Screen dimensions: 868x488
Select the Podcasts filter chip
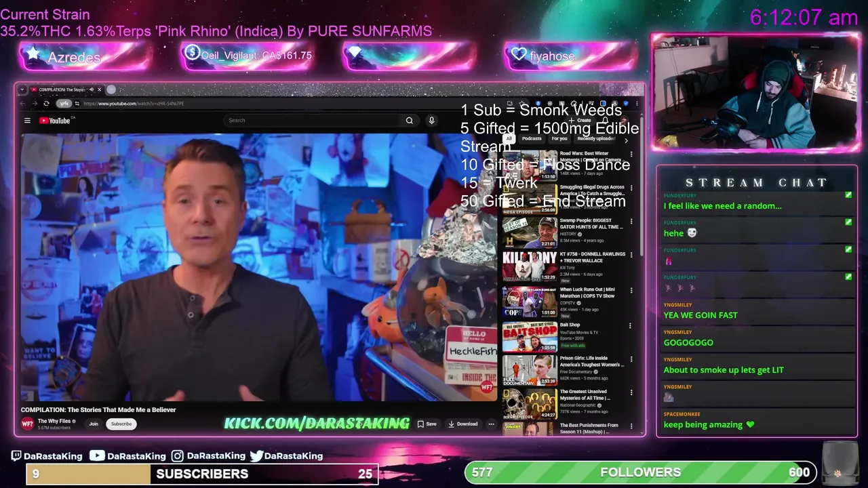click(x=532, y=138)
